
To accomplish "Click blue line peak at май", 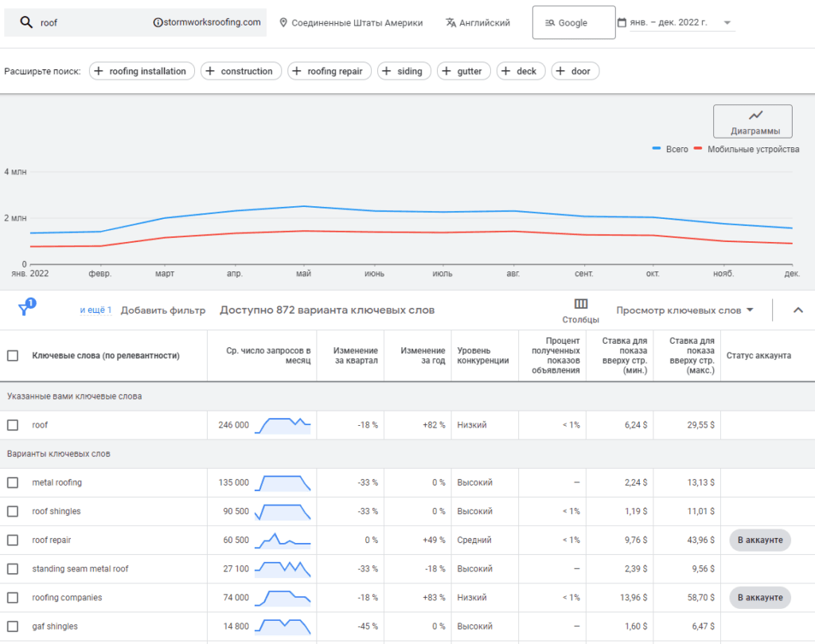I will 305,206.
